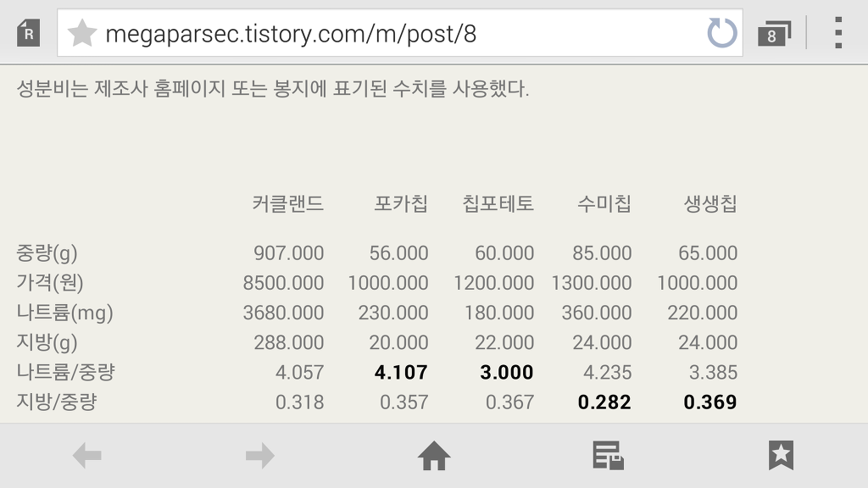Select the 0.357 fat ratio value

(404, 402)
